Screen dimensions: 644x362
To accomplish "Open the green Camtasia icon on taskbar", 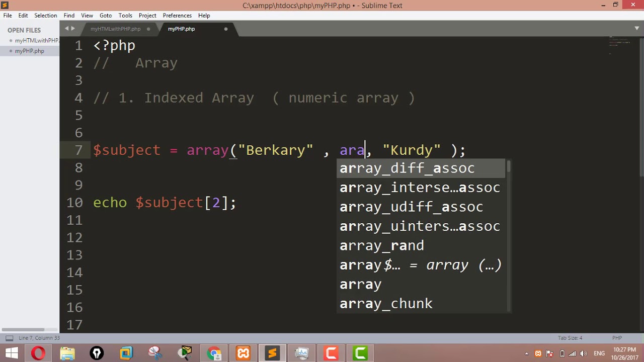I will pyautogui.click(x=360, y=353).
